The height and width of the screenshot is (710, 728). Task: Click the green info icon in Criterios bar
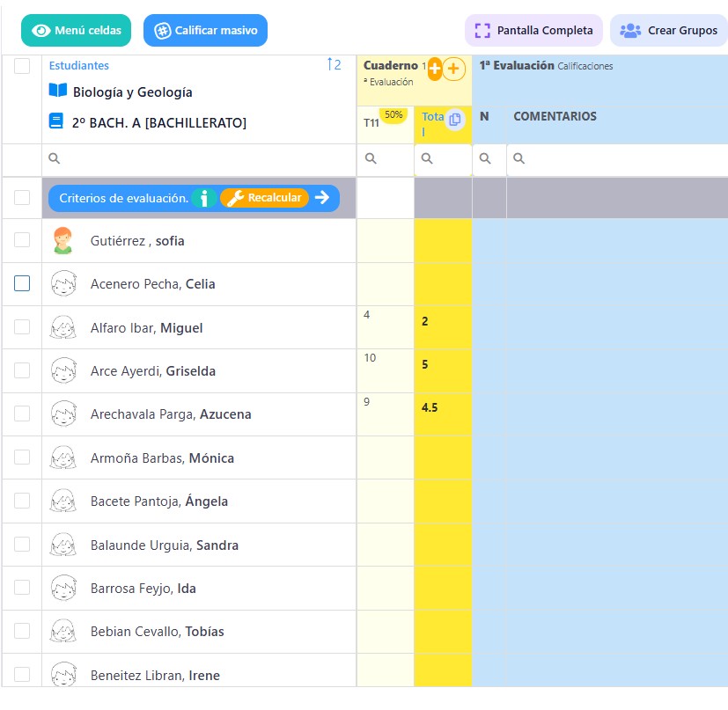tap(203, 198)
